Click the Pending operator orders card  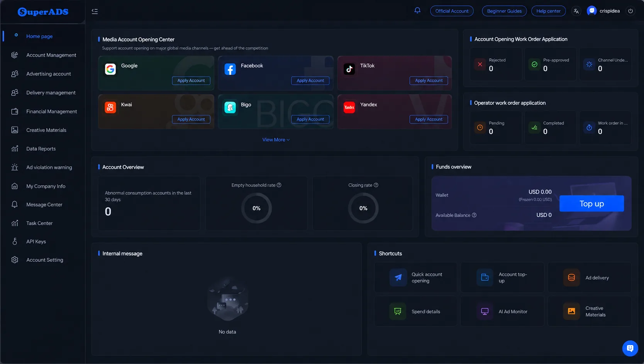tap(496, 128)
